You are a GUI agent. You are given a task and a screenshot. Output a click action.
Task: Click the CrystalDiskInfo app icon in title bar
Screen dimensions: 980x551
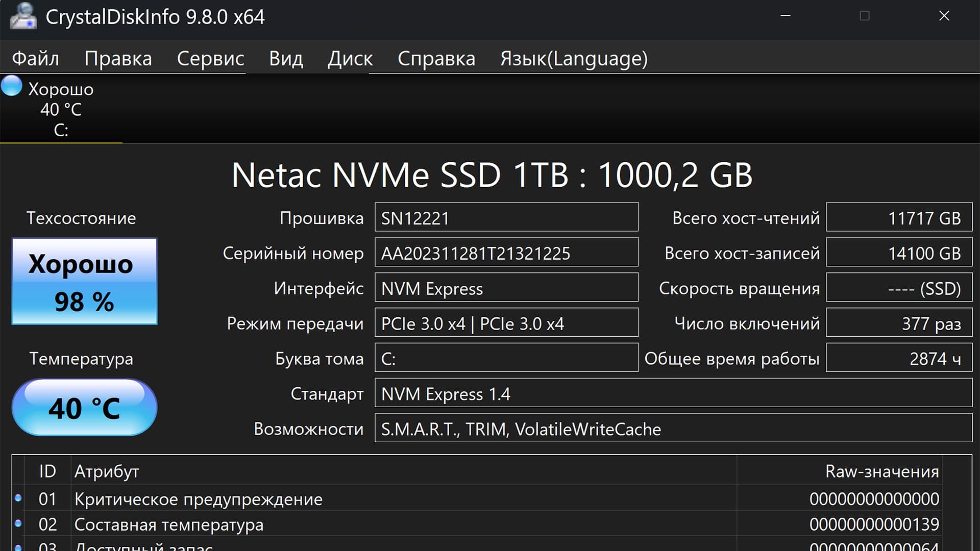tap(23, 16)
